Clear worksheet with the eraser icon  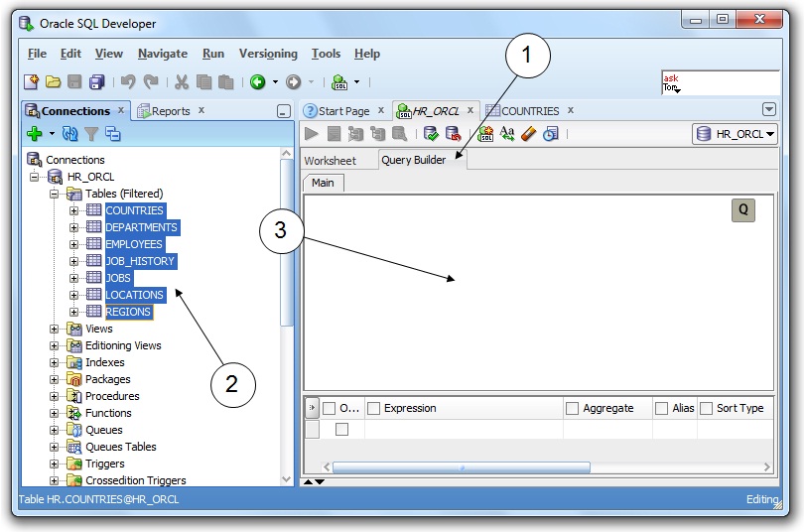pos(529,134)
